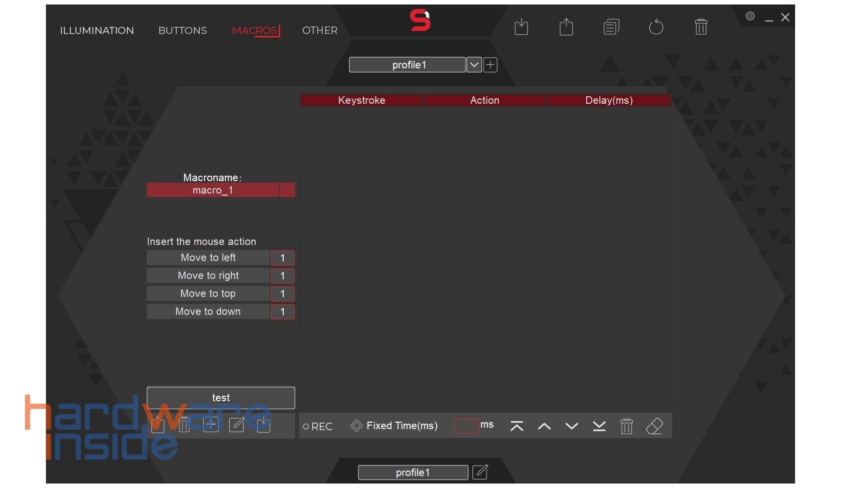Create a new macro with the plus icon
This screenshot has width=868, height=488.
(x=210, y=425)
